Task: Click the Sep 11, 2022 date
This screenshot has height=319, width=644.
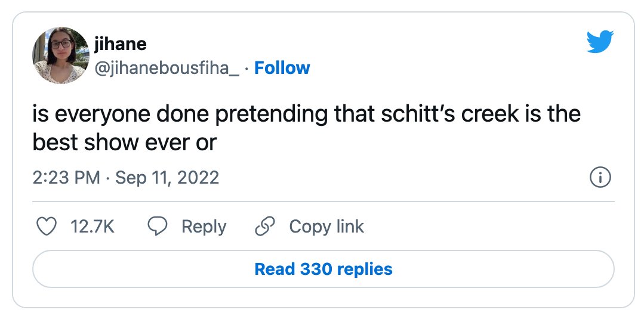Action: point(167,178)
